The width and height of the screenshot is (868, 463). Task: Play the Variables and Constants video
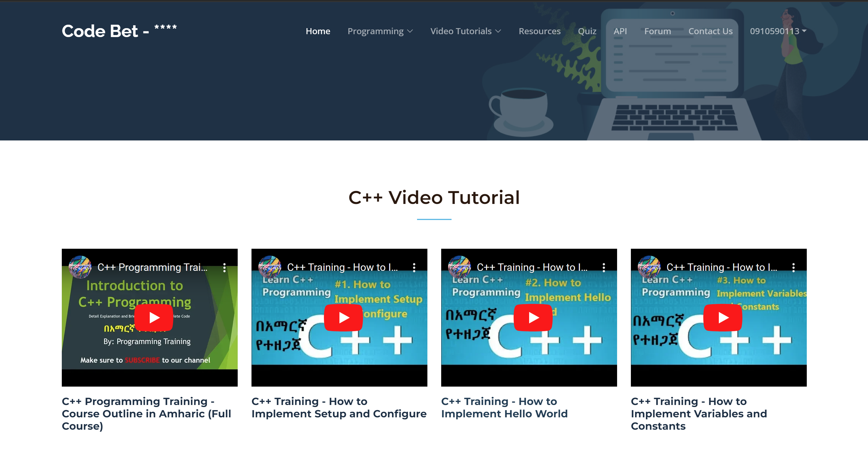(723, 317)
